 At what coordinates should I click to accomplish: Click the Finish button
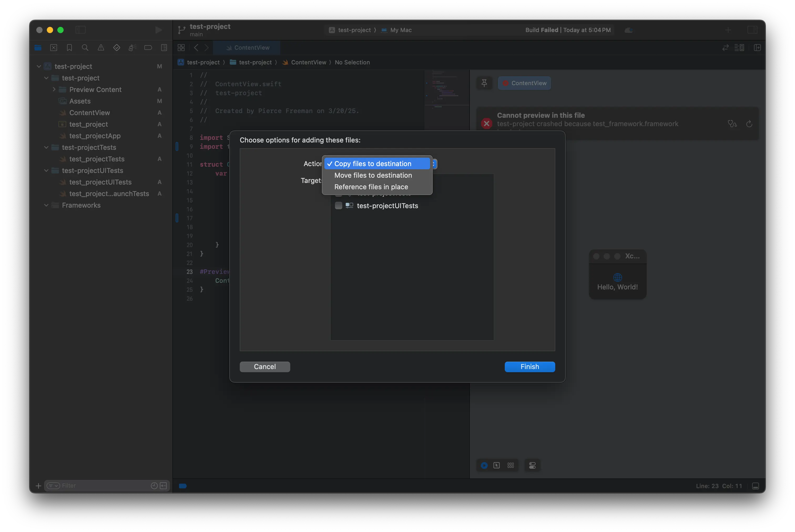click(x=529, y=367)
